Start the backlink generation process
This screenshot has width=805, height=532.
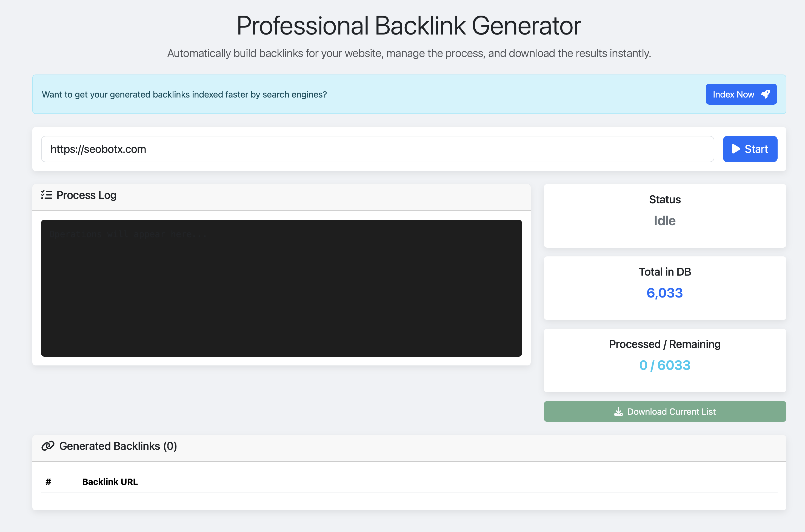click(x=750, y=149)
